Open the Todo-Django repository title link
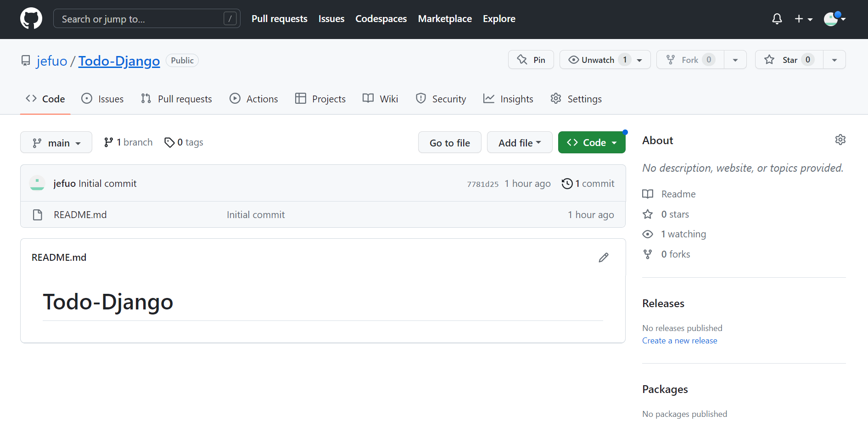The image size is (868, 421). (x=119, y=61)
